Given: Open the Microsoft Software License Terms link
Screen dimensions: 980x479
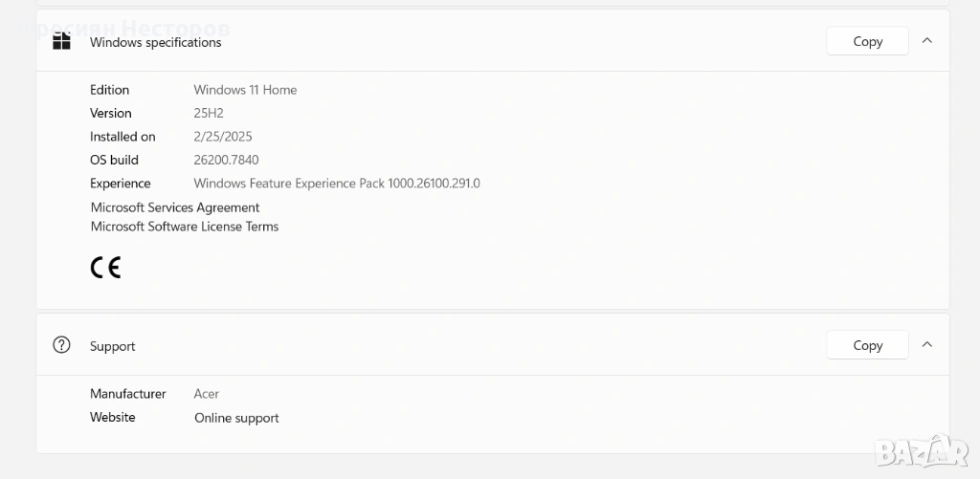Looking at the screenshot, I should (x=185, y=227).
